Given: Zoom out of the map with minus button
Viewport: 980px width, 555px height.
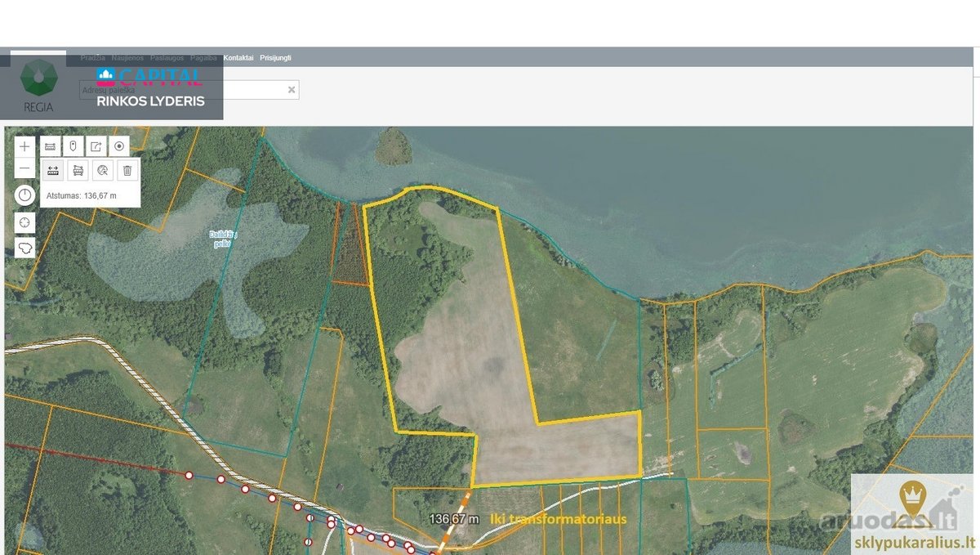Looking at the screenshot, I should [25, 168].
